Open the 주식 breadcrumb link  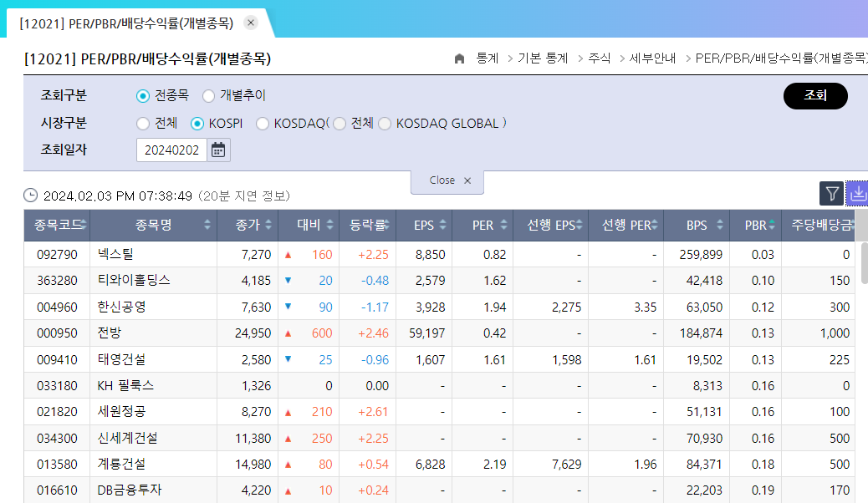pos(599,58)
